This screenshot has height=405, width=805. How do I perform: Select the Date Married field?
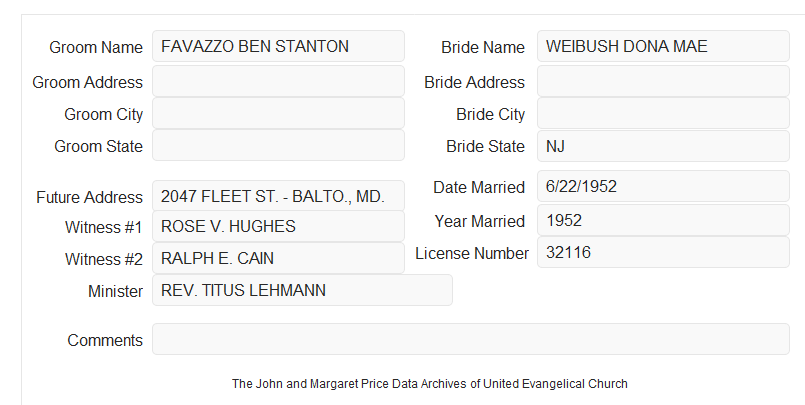click(663, 186)
